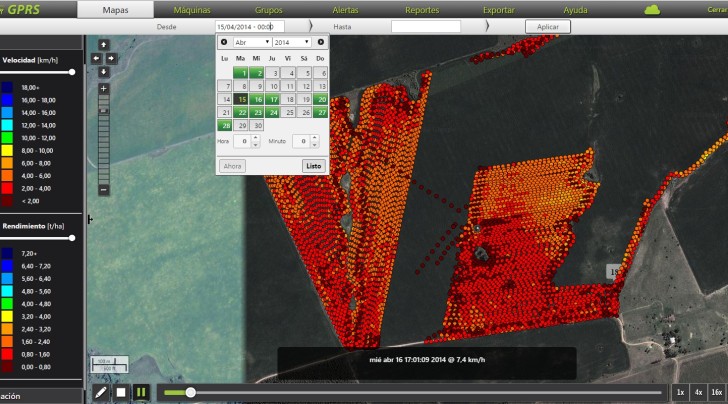Stop the track playback
Screen dimensions: 728x404
120,393
